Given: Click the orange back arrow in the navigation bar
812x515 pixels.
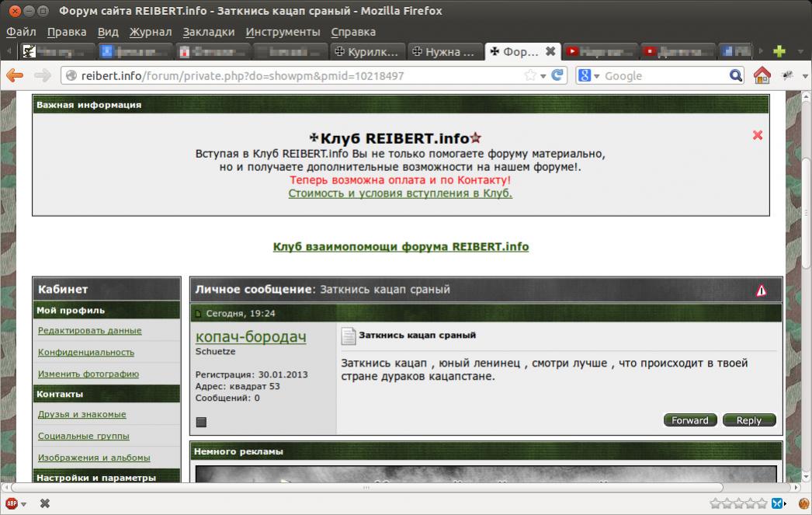Looking at the screenshot, I should coord(15,75).
